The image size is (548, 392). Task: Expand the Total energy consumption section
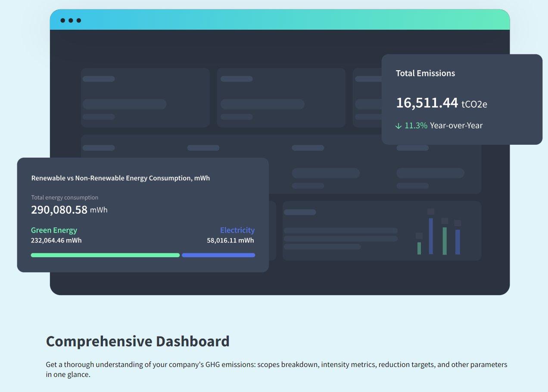(x=65, y=197)
